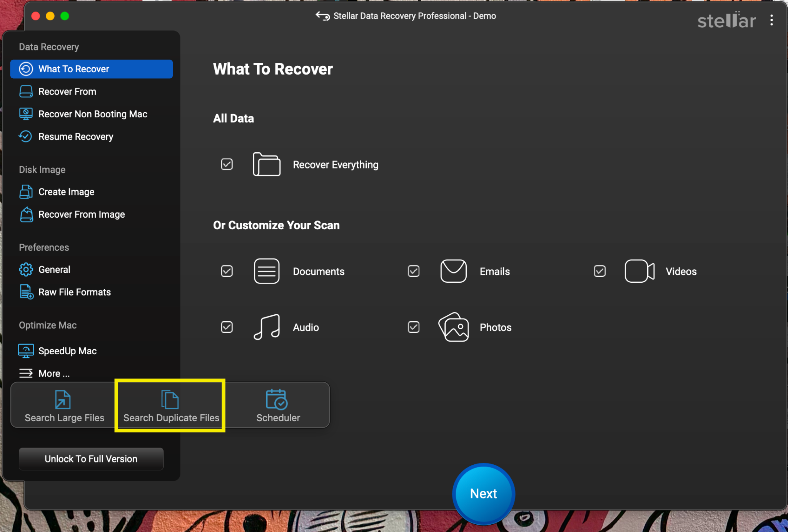Click the Unlock To Full Version button
Viewport: 788px width, 532px height.
pyautogui.click(x=91, y=459)
